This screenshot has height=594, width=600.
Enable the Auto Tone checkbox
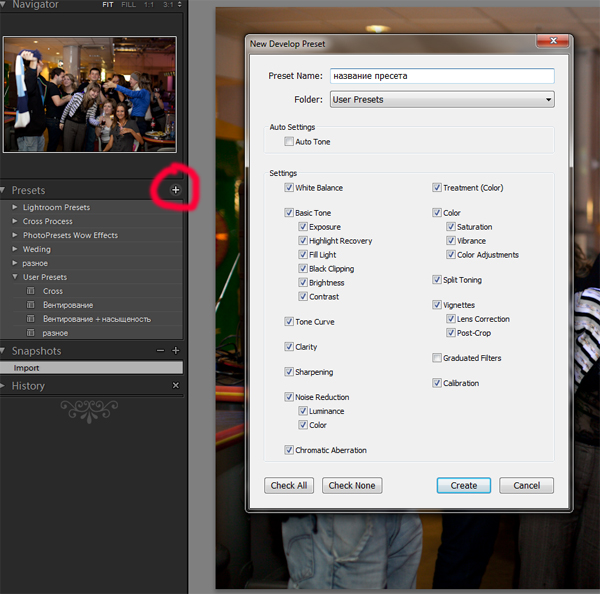coord(289,142)
